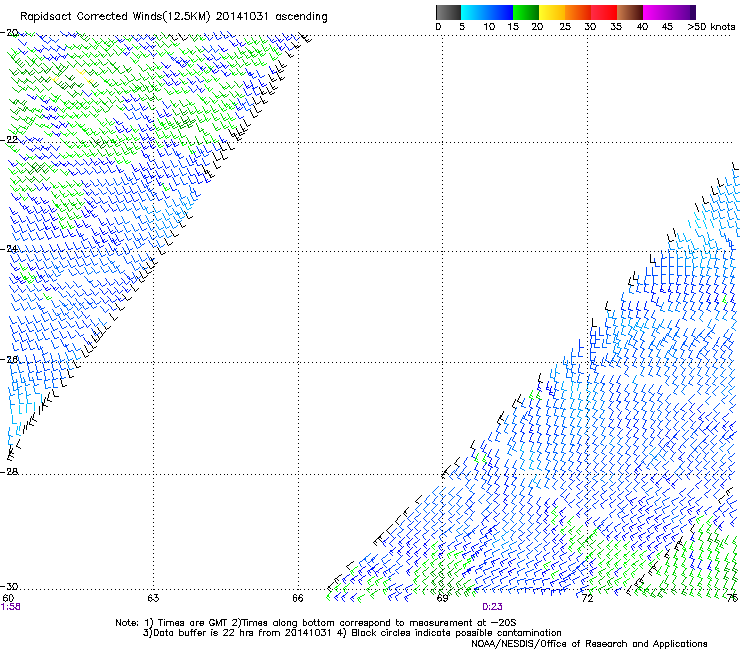Click the gray 0-5 knots legend swatch
This screenshot has width=740, height=650.
pos(448,12)
